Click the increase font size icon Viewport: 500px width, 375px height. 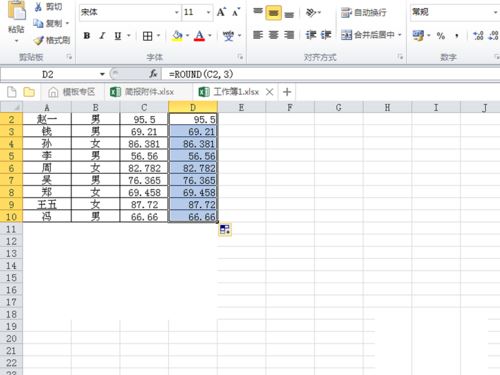[x=221, y=12]
